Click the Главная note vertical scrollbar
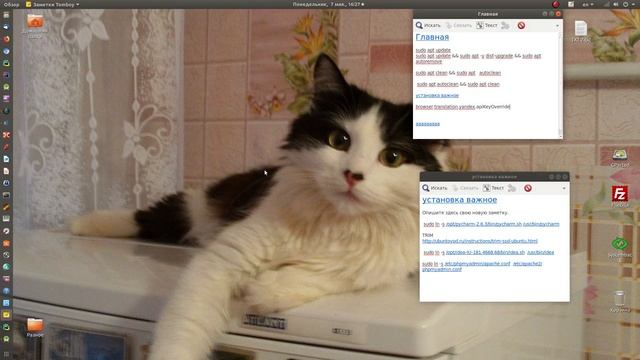 click(x=560, y=85)
